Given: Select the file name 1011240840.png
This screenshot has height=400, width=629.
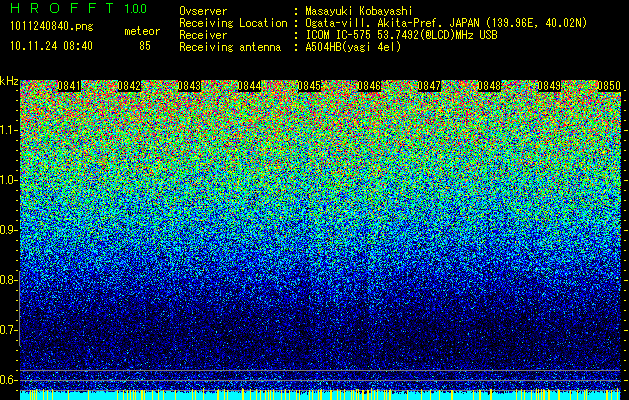Looking at the screenshot, I should point(52,27).
